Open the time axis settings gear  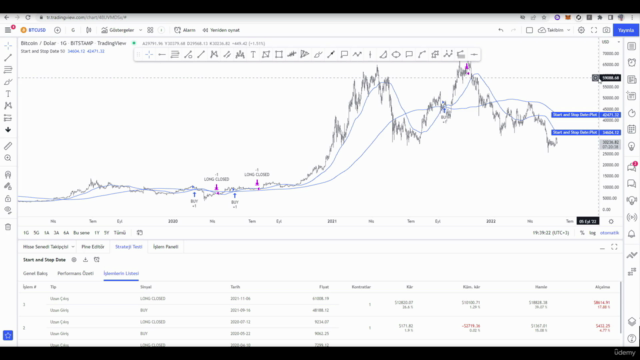coord(611,221)
